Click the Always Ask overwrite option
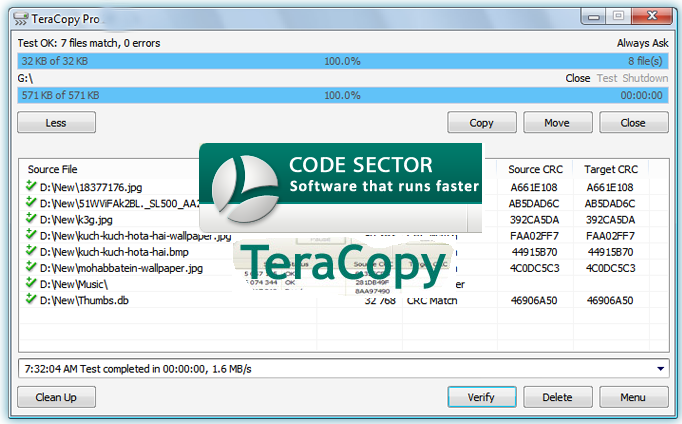This screenshot has height=424, width=682. pyautogui.click(x=642, y=43)
